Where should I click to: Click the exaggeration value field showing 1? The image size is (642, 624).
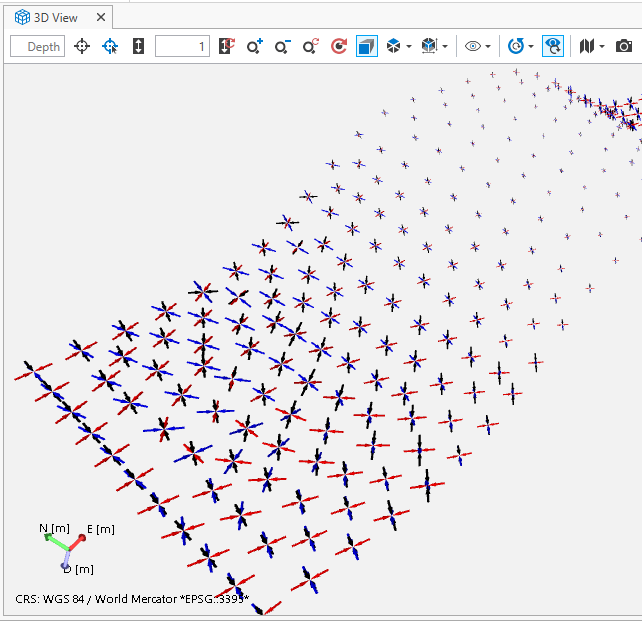point(182,46)
